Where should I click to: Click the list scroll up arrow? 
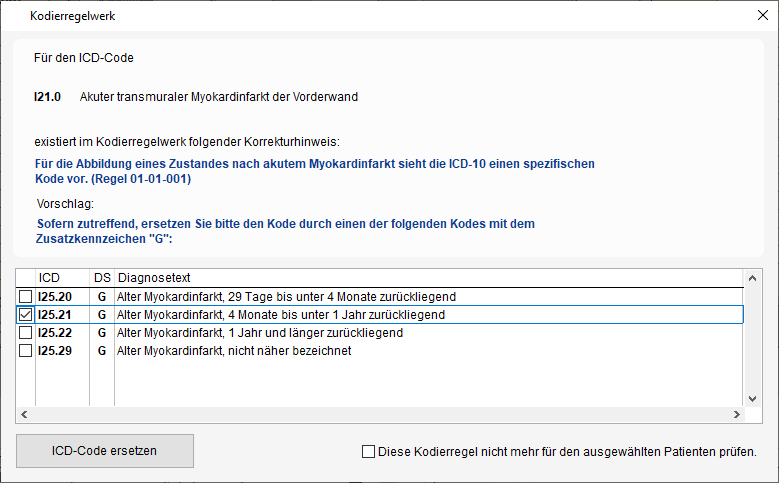[752, 278]
